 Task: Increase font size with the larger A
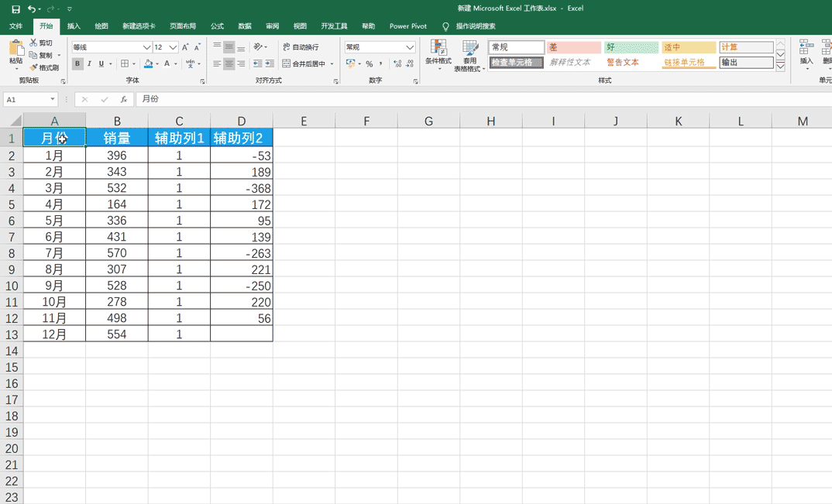[185, 47]
